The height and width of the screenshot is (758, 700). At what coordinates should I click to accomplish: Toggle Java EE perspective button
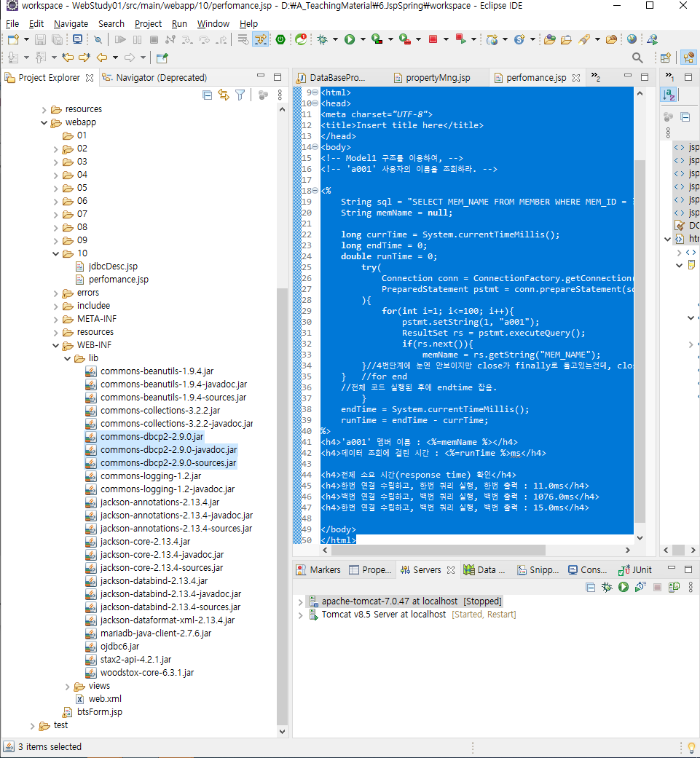pyautogui.click(x=688, y=58)
